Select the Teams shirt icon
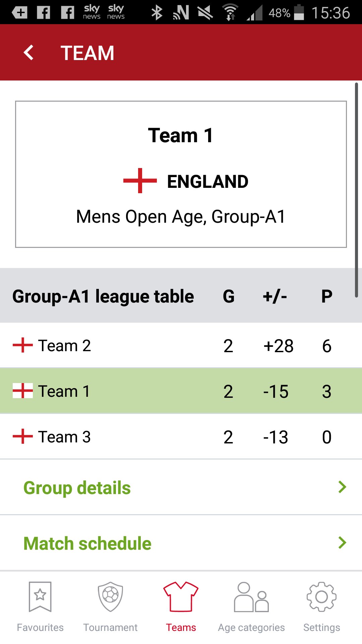Screen dimensions: 362x644 181,597
